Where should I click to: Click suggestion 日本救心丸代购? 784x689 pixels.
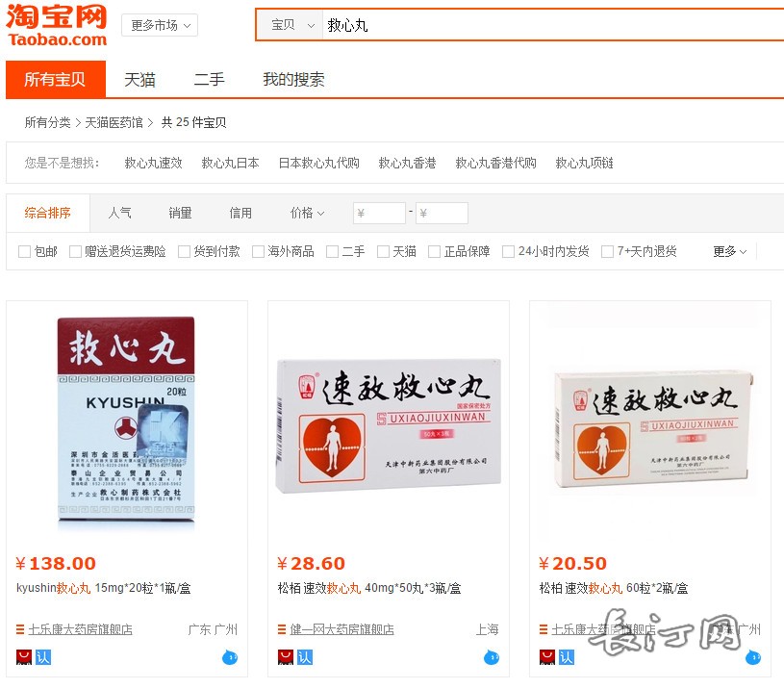pos(319,163)
